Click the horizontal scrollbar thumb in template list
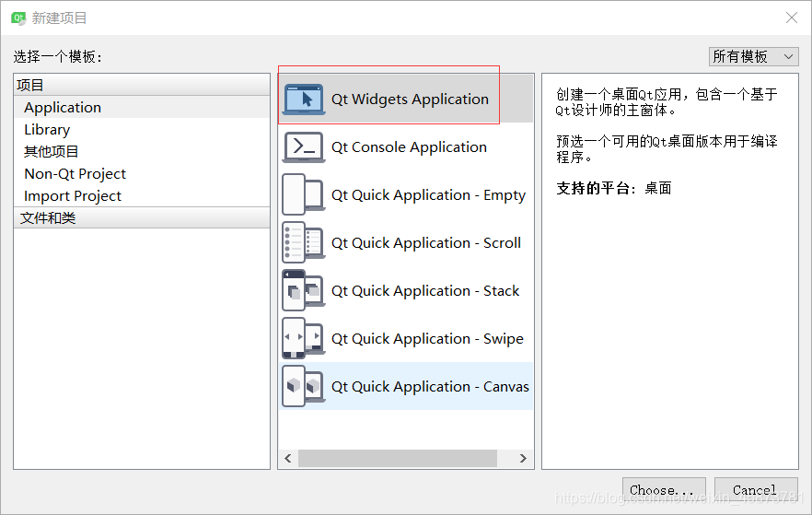The height and width of the screenshot is (515, 812). (398, 458)
